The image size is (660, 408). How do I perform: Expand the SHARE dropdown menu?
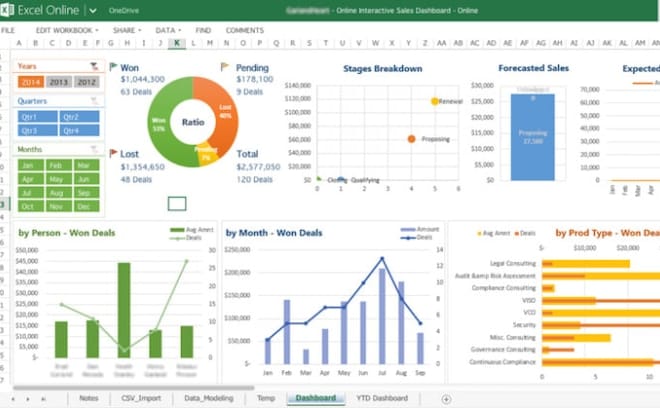pos(127,30)
